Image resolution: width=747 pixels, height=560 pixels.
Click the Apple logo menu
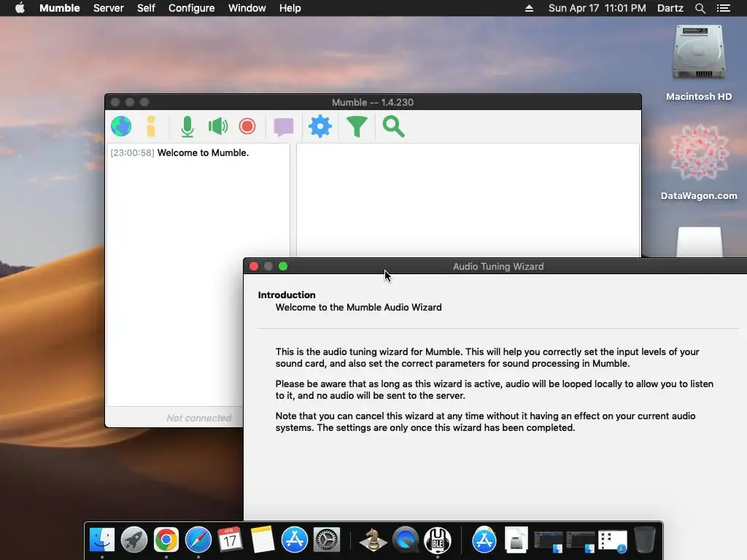click(x=20, y=8)
